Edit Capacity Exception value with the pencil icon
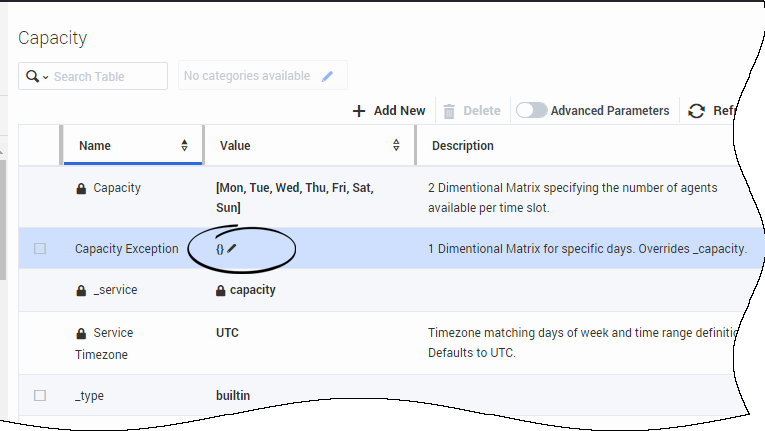Viewport: 765px width, 431px height. pos(232,248)
